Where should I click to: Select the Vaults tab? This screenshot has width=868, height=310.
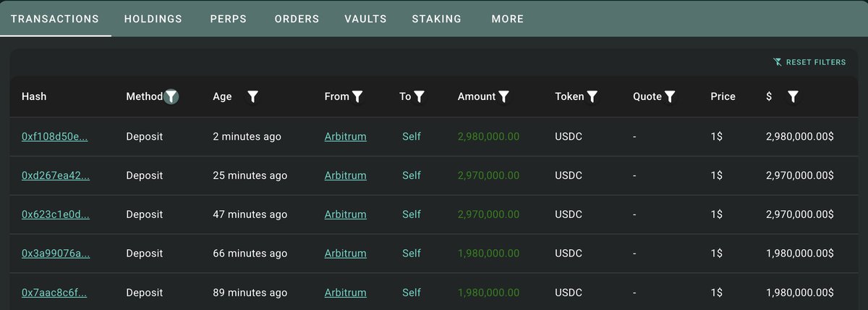365,19
